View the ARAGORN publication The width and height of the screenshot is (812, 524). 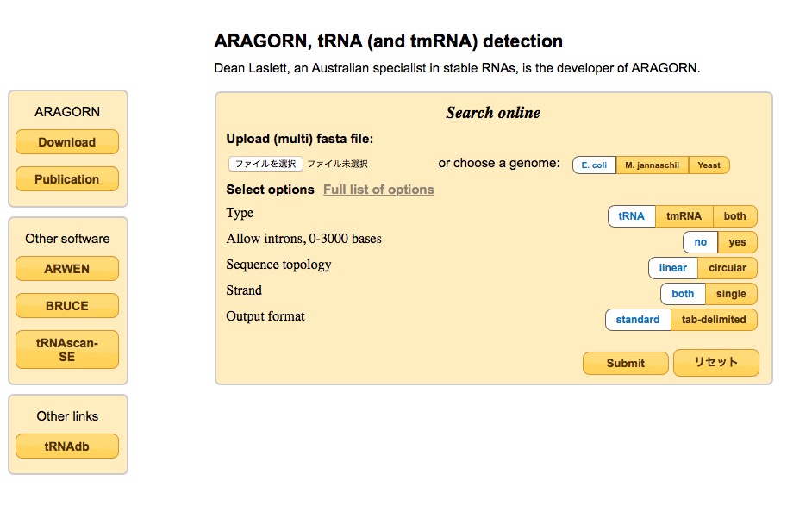coord(66,178)
